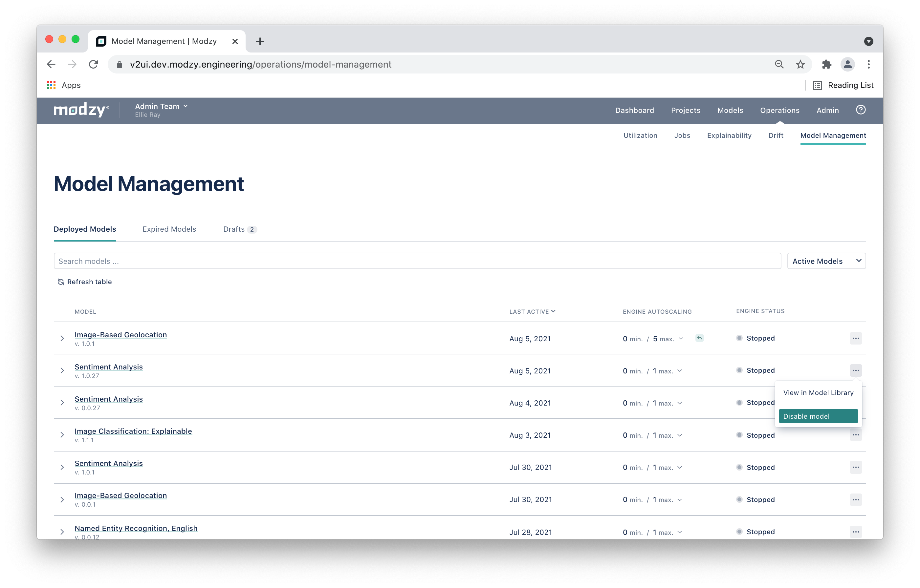Open the more options menu for Sentiment Analysis v. 1.0.1
920x588 pixels.
[x=855, y=467]
